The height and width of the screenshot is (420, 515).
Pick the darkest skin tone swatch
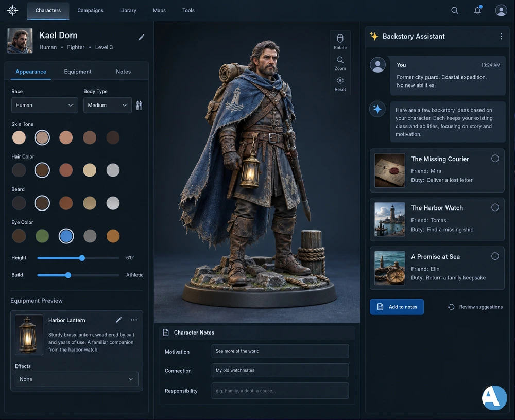click(x=113, y=137)
